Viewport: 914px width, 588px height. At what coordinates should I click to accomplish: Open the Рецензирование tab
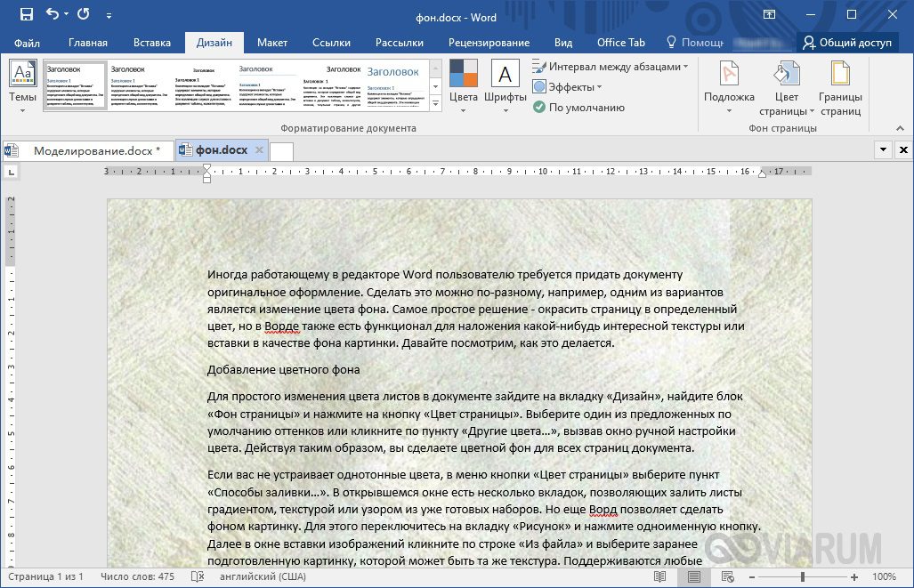pyautogui.click(x=489, y=43)
